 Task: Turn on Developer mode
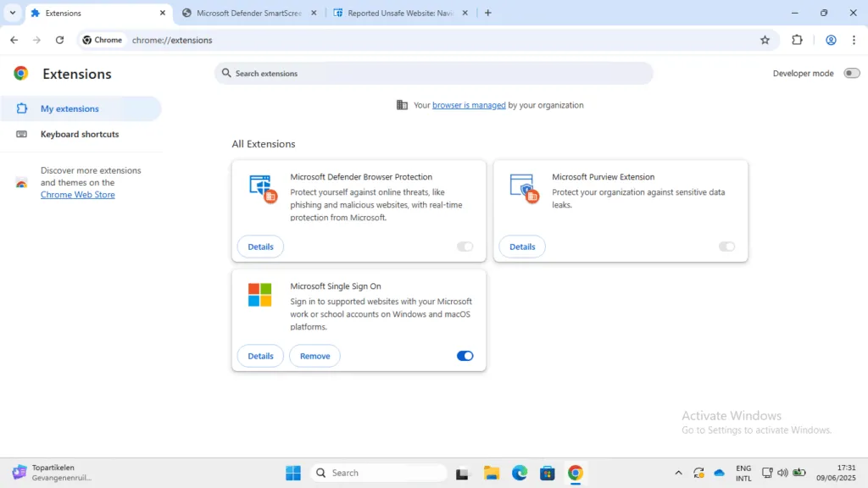pyautogui.click(x=851, y=73)
